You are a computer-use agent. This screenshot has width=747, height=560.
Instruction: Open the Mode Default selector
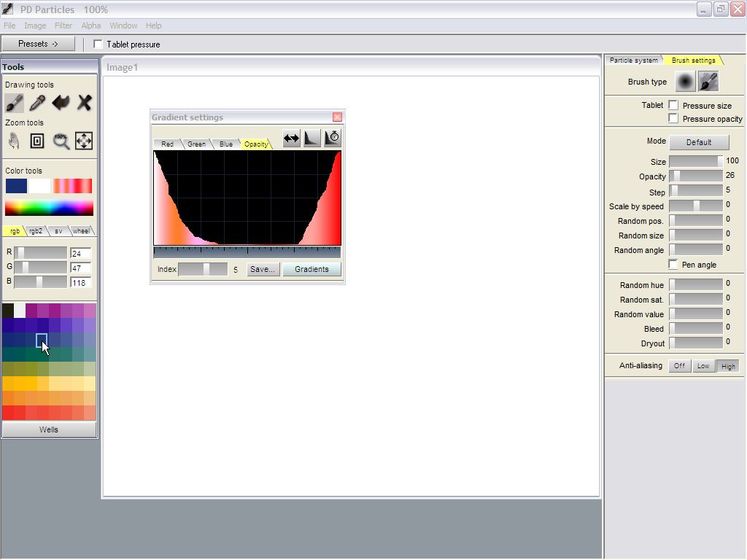pos(698,142)
